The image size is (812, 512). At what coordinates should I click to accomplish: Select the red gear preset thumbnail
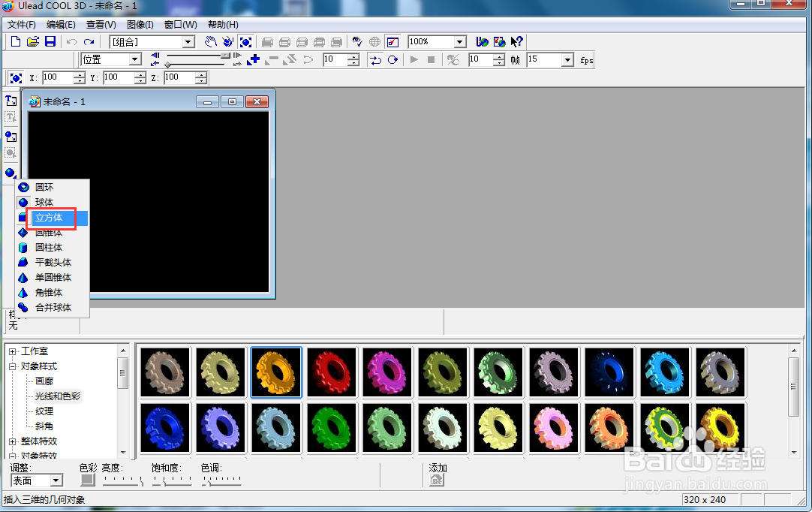pyautogui.click(x=332, y=372)
